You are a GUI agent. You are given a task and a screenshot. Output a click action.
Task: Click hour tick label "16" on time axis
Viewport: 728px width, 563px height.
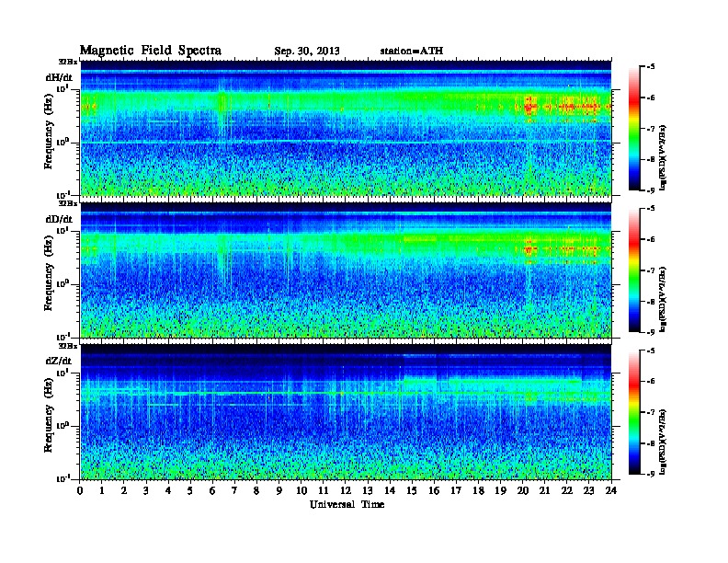(x=434, y=490)
